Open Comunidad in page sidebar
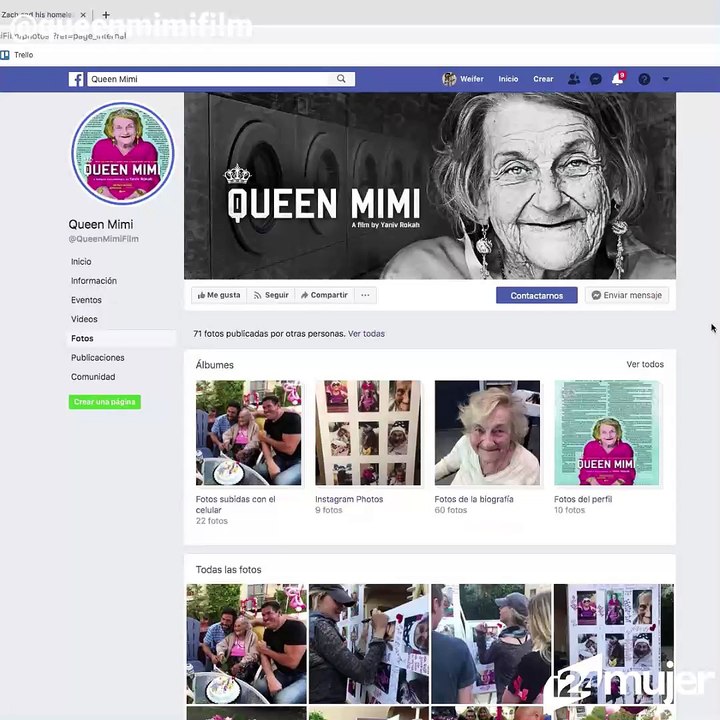This screenshot has height=720, width=720. [x=93, y=377]
